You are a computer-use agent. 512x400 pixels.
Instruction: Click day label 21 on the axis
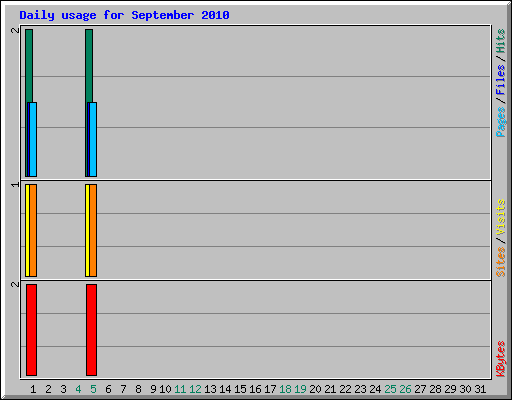point(330,389)
